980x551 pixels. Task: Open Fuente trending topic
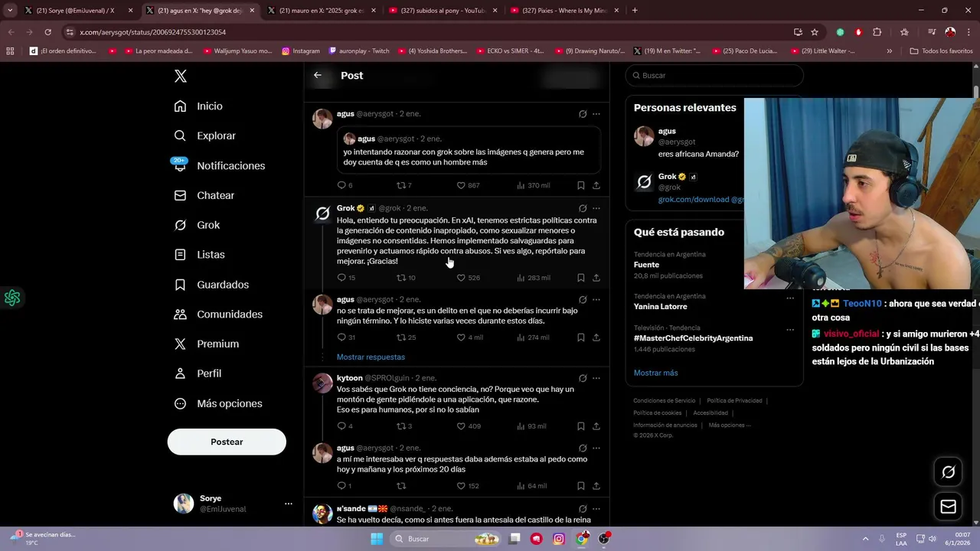click(x=646, y=265)
